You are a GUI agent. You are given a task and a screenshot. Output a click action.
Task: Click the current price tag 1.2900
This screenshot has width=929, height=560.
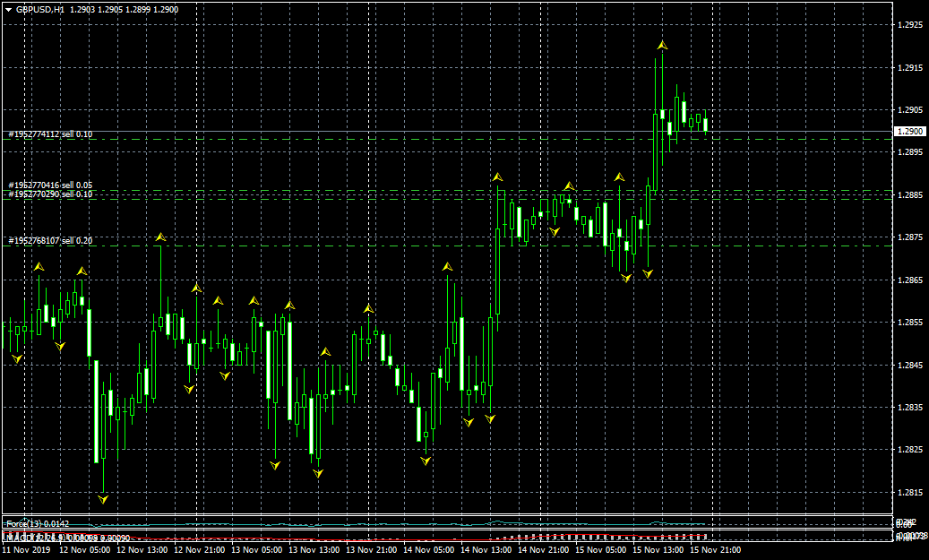point(910,132)
